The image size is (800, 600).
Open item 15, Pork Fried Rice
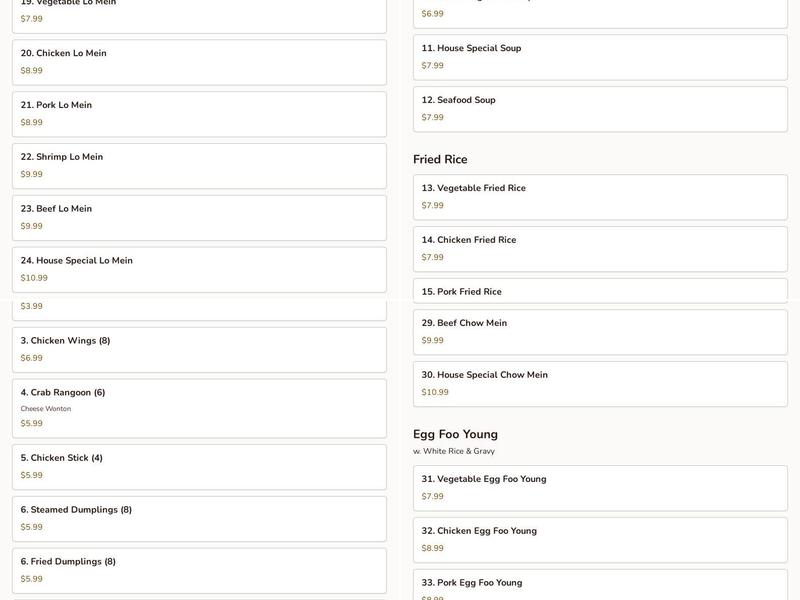tap(600, 291)
